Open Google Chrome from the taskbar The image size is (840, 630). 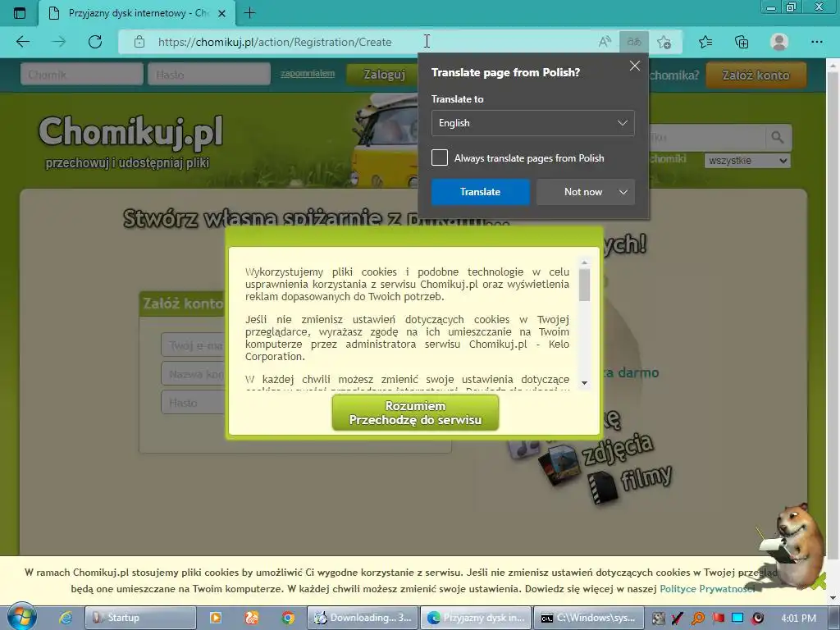coord(288,618)
